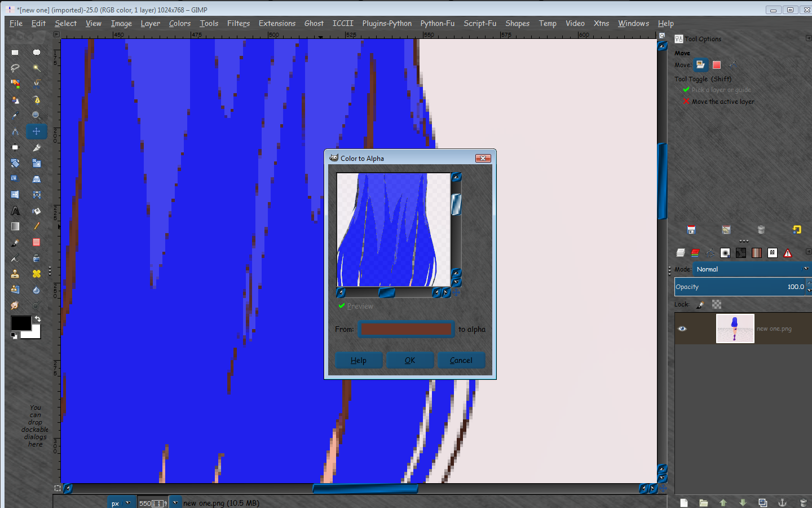
Task: Select the Clone tool
Action: click(15, 274)
